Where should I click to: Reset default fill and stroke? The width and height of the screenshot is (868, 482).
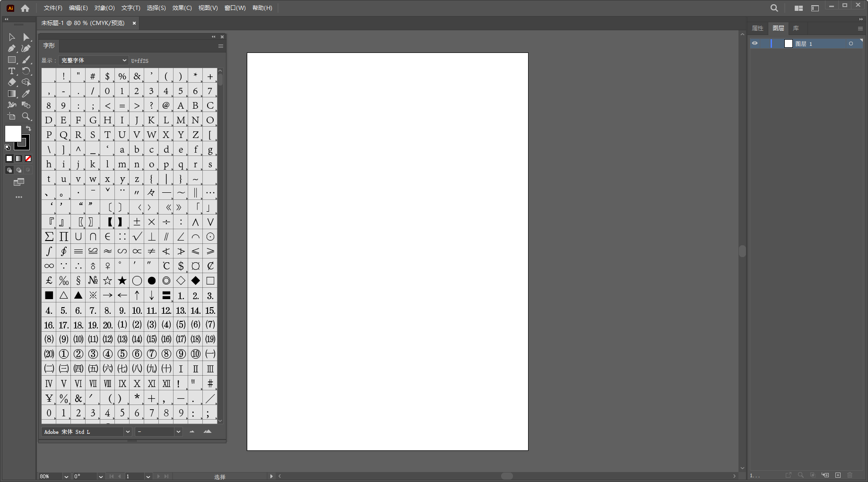click(8, 147)
